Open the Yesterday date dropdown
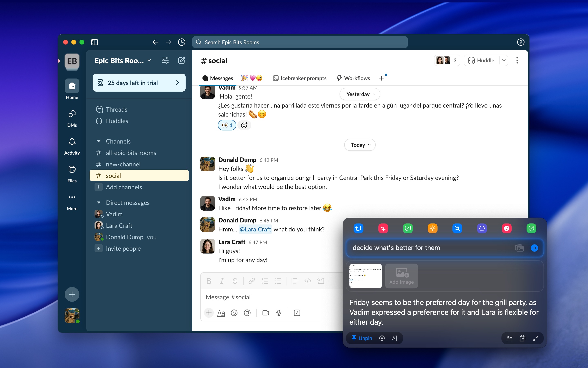 click(360, 94)
